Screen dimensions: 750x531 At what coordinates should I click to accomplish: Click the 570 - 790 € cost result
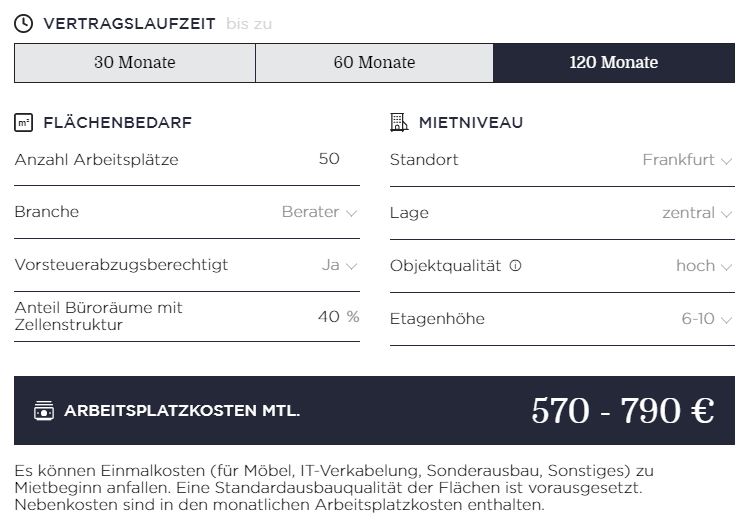pos(622,411)
